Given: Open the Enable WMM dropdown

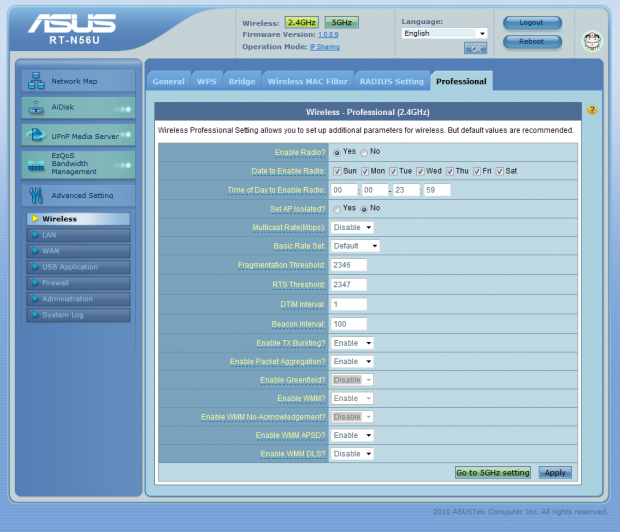Looking at the screenshot, I should click(x=352, y=398).
